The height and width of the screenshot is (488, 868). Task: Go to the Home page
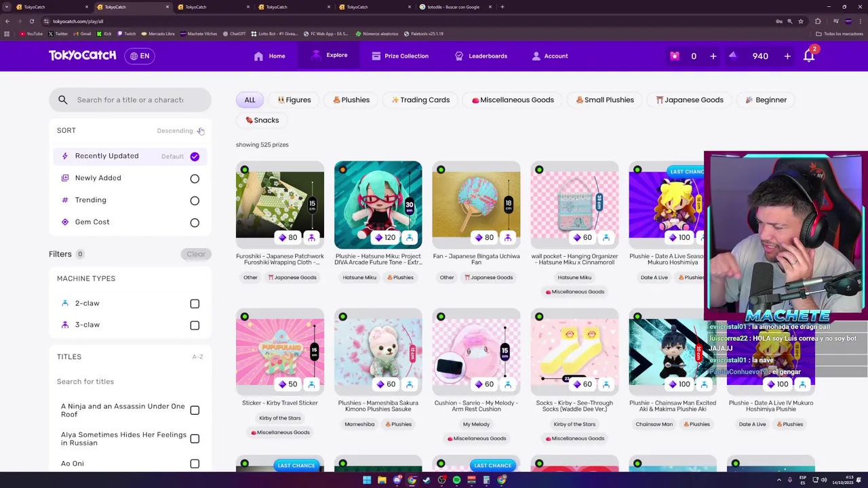pyautogui.click(x=269, y=56)
